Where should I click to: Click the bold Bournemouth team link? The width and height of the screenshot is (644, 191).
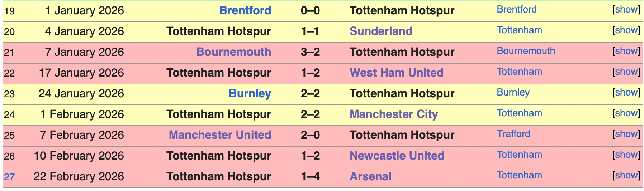coord(233,52)
